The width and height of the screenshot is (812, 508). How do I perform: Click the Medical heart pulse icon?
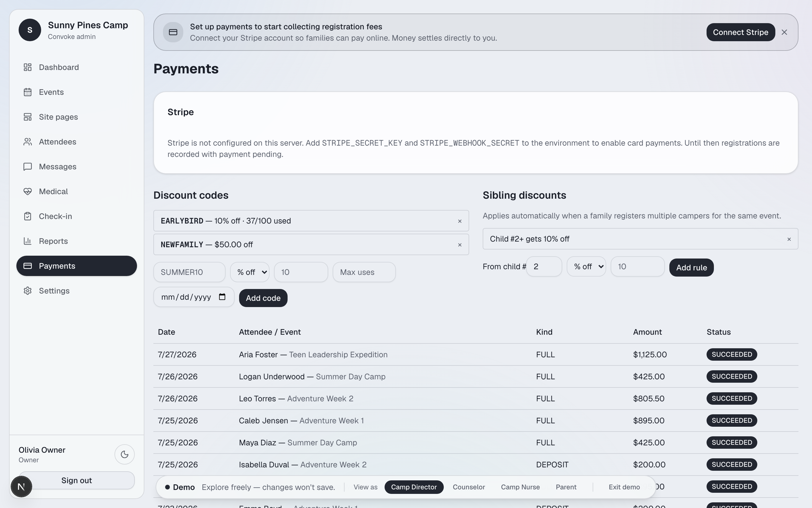click(28, 192)
